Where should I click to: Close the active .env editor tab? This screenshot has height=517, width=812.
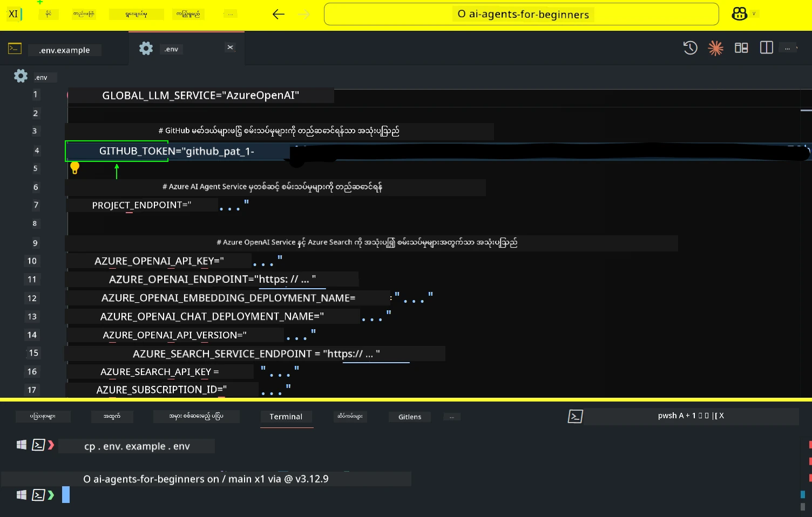[x=230, y=47]
